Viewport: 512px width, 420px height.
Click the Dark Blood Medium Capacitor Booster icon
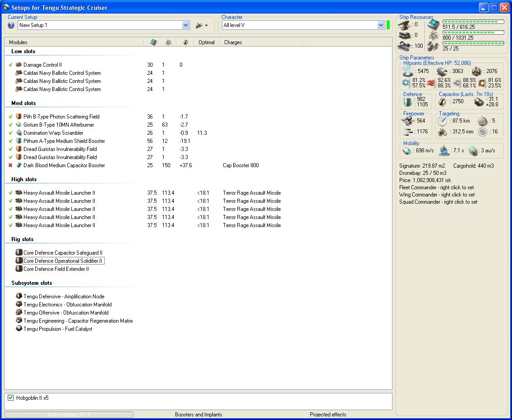point(19,165)
